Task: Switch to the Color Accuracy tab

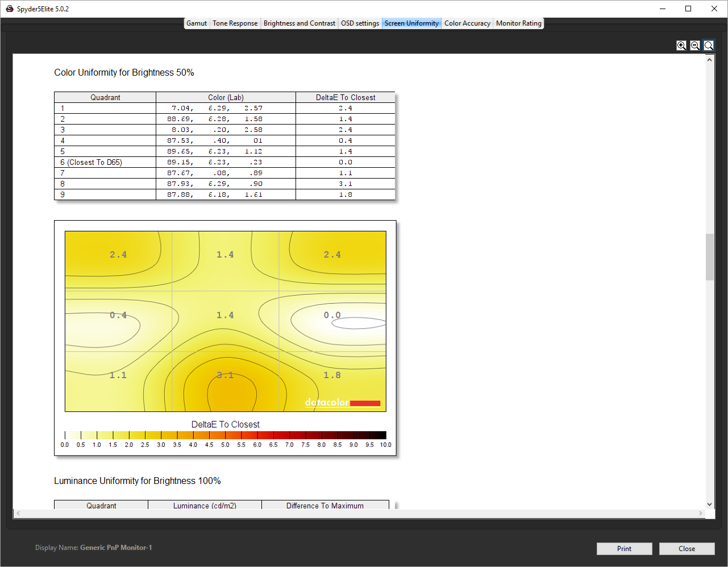Action: point(467,23)
